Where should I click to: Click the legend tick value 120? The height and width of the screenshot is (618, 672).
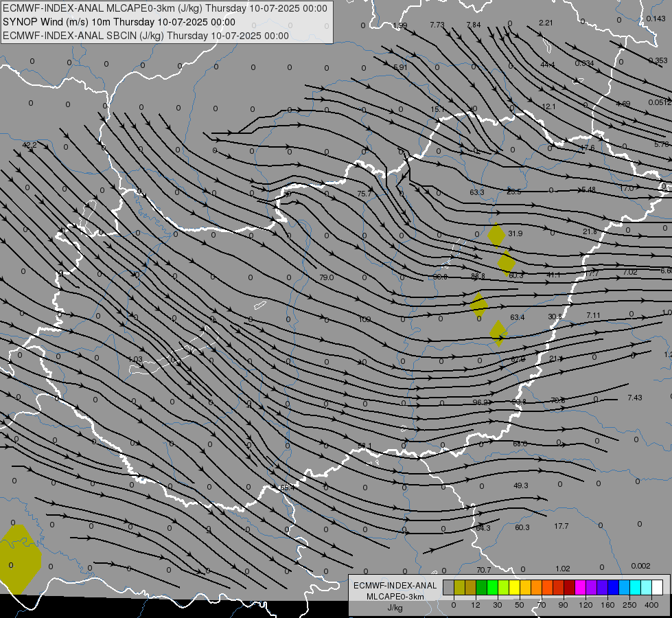[x=586, y=605]
